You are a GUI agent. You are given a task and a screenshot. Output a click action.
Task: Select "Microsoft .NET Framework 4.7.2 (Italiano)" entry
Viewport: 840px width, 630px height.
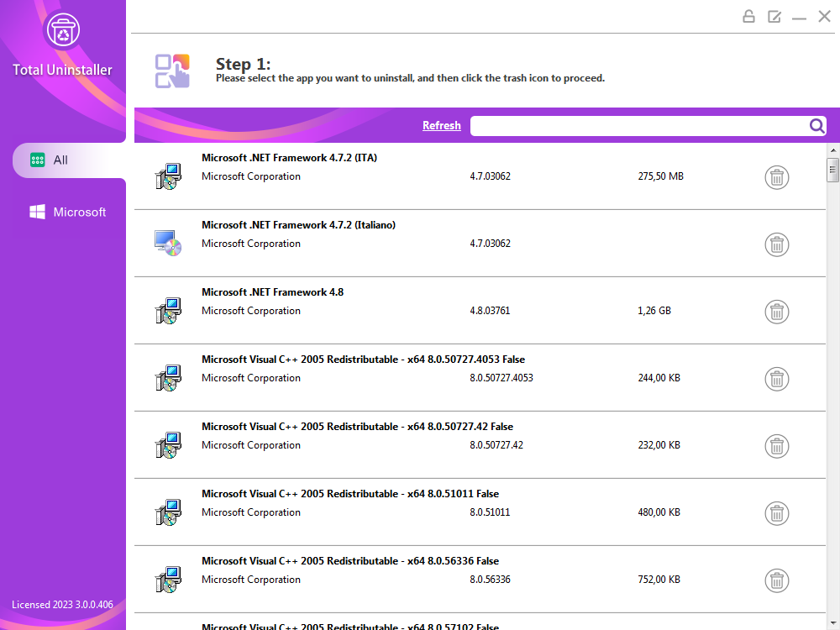(480, 244)
